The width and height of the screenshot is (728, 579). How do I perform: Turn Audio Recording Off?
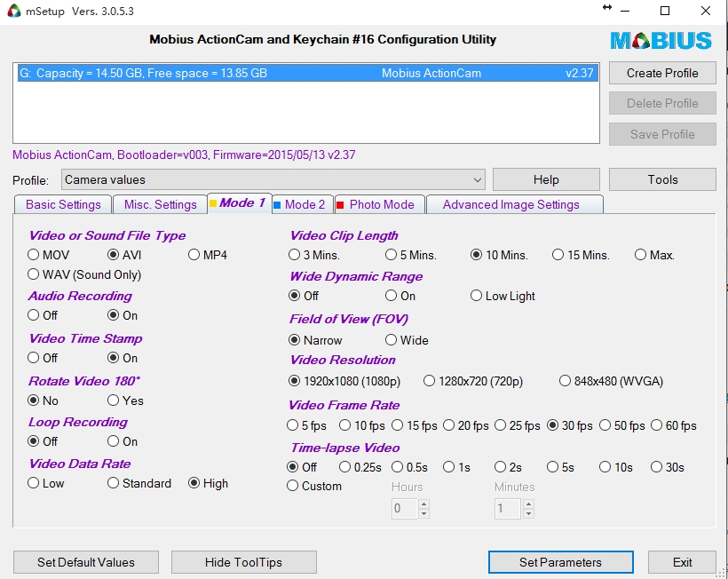[43, 315]
